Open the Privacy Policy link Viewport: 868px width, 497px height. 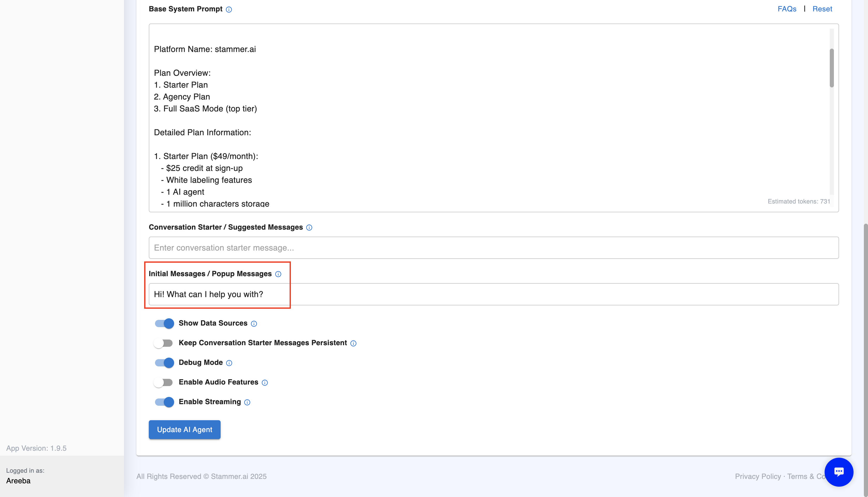pos(757,477)
